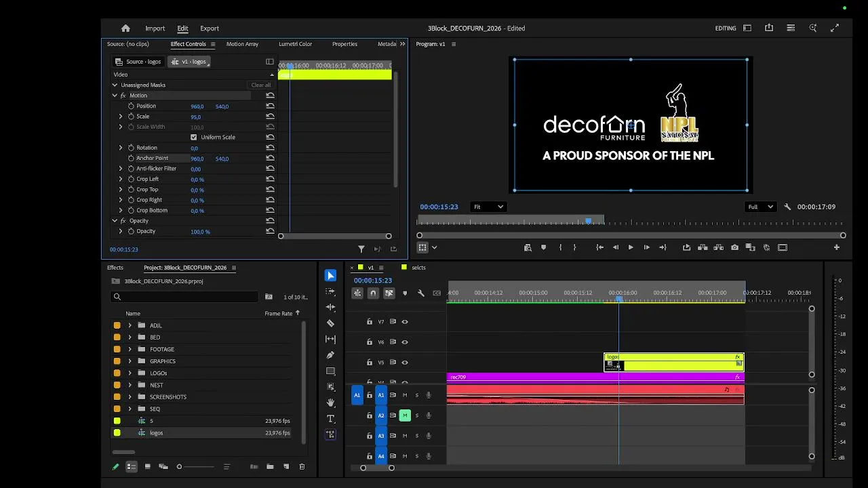Select the Source · logos button
The image size is (868, 488).
(x=138, y=62)
